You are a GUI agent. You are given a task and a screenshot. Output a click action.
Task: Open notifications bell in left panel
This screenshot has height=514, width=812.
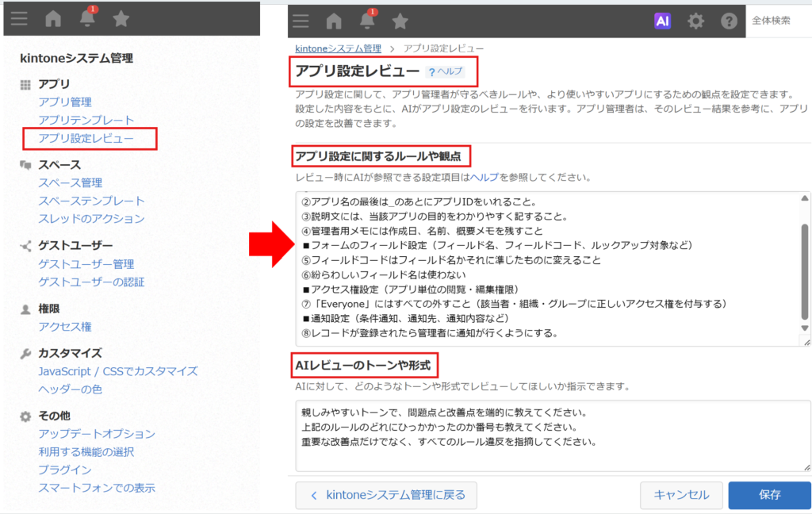[87, 18]
